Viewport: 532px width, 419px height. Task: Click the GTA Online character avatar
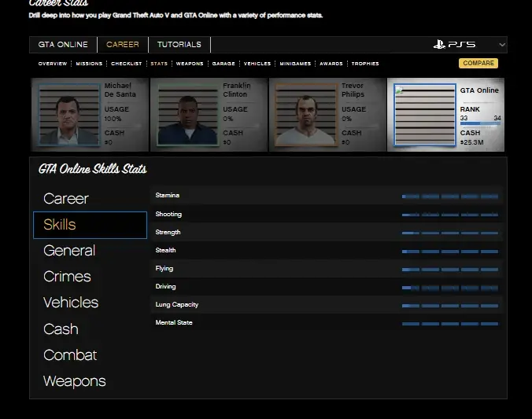click(x=424, y=115)
